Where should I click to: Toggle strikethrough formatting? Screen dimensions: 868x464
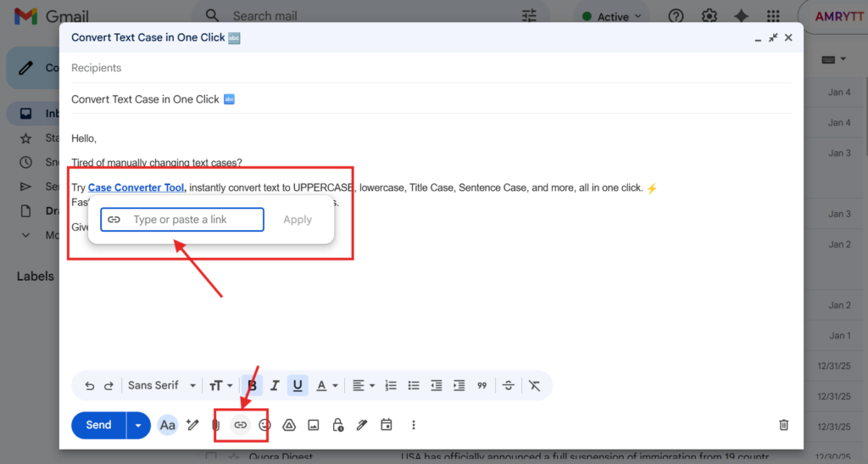[509, 385]
